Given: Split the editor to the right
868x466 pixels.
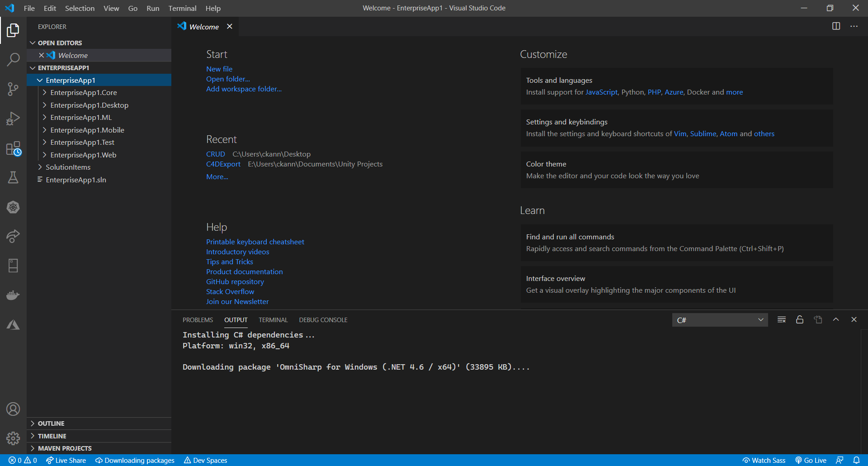Looking at the screenshot, I should click(836, 26).
